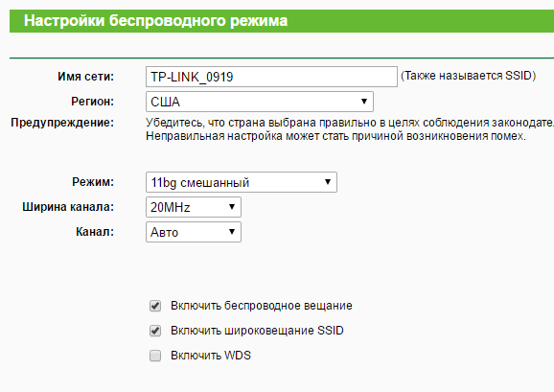Click the Настройки беспроводного режима header

pyautogui.click(x=156, y=21)
